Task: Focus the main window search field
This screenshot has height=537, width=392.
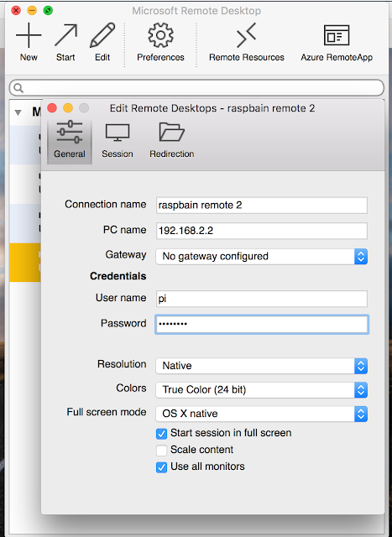Action: coord(196,88)
